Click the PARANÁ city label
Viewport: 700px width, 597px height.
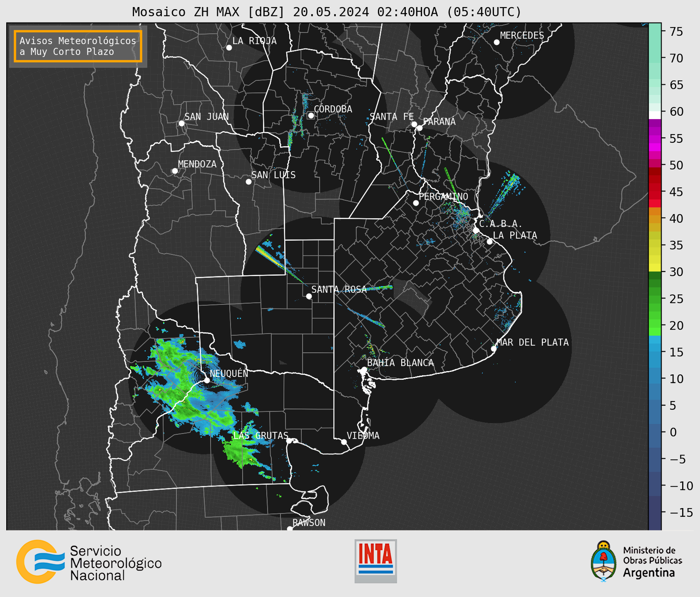[439, 122]
